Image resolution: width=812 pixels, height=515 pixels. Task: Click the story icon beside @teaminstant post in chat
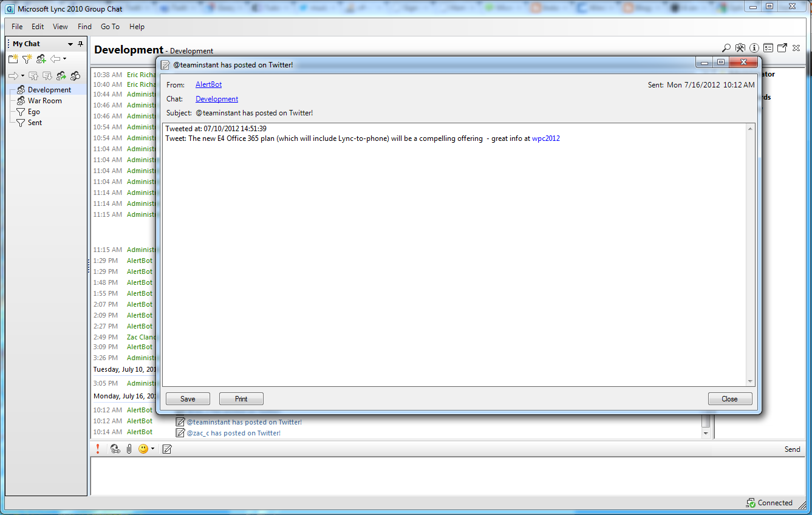[180, 422]
